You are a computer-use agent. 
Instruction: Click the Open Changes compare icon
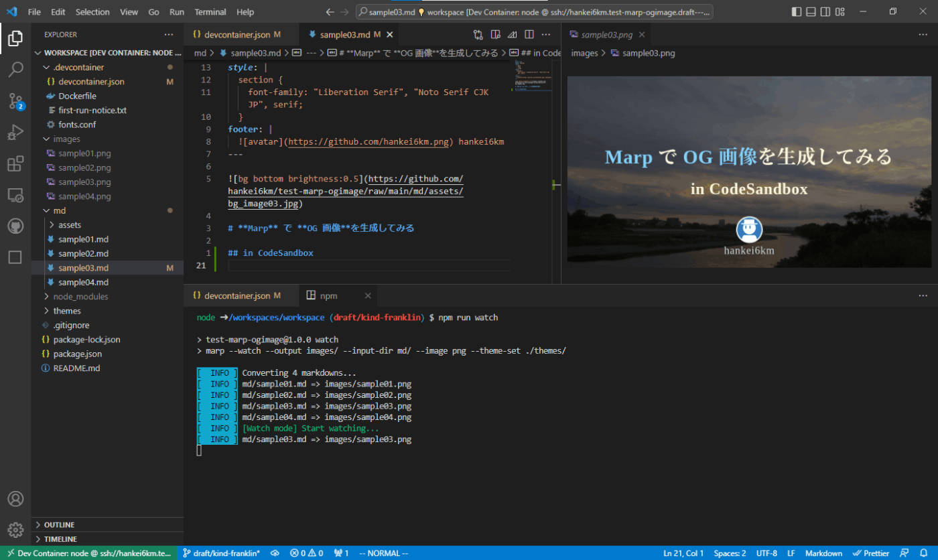click(x=478, y=35)
